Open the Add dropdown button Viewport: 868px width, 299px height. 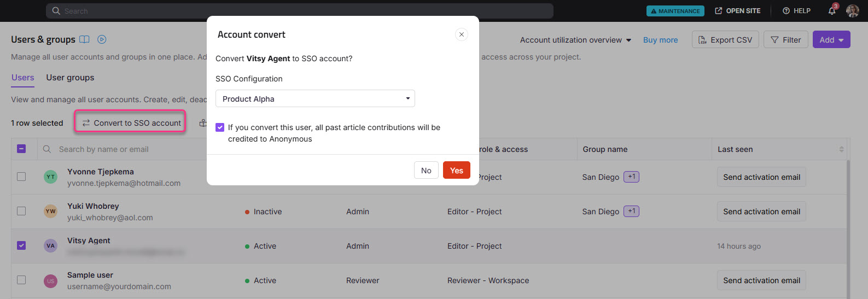click(x=831, y=40)
